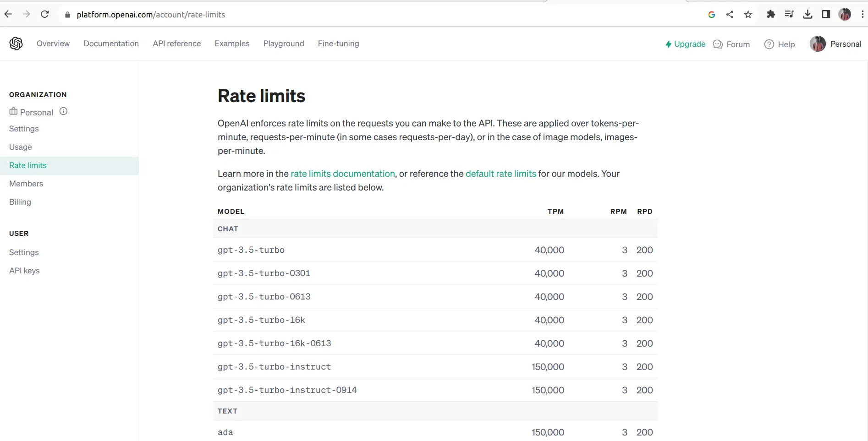Open the Overview nav item
Image resolution: width=868 pixels, height=441 pixels.
click(x=53, y=44)
